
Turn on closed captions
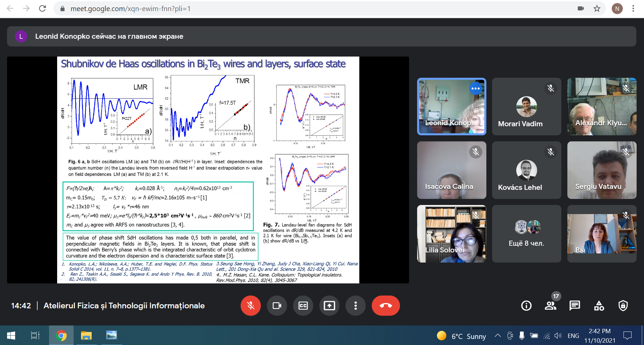click(x=303, y=306)
